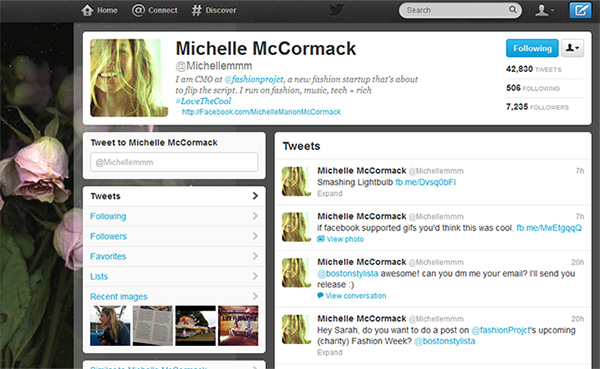Click the photo icon beside View photo
600x369 pixels.
[321, 239]
